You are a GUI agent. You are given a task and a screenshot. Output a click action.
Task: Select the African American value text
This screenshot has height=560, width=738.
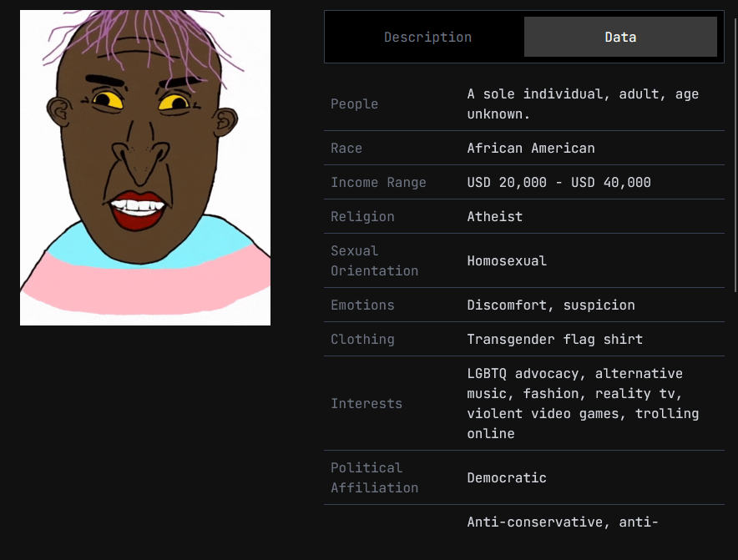click(x=531, y=149)
